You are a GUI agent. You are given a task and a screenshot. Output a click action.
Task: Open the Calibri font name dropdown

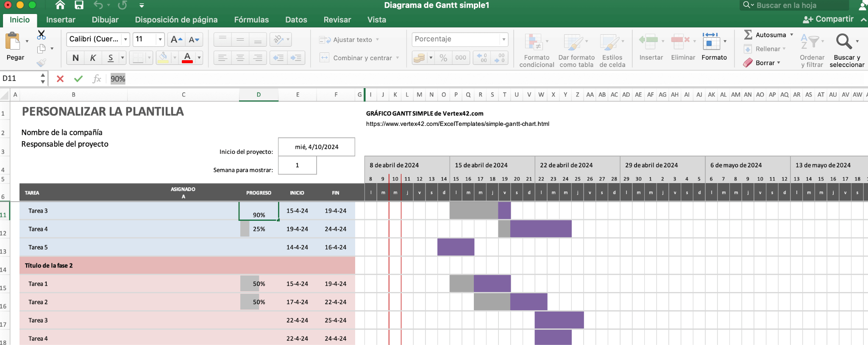pos(125,39)
